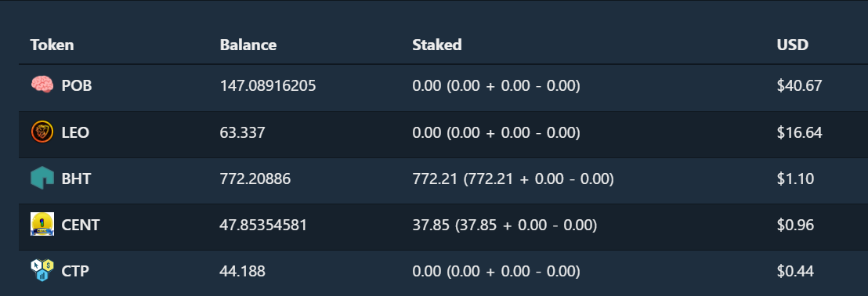This screenshot has width=868, height=296.
Task: Sort table by Token column header
Action: pos(52,45)
